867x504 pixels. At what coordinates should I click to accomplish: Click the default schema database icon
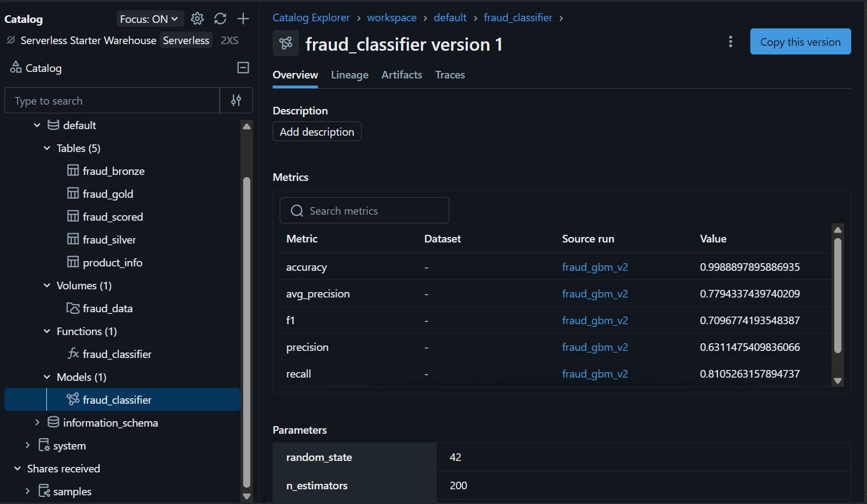[x=53, y=125]
